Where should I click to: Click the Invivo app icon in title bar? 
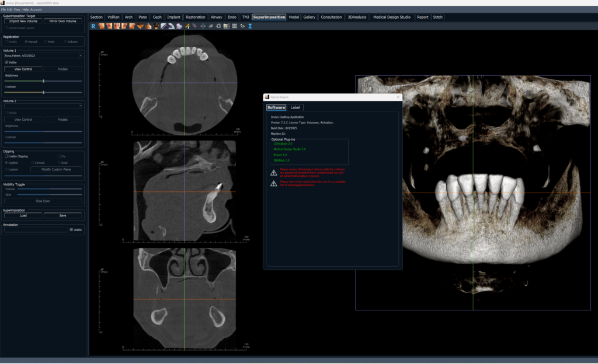pyautogui.click(x=2, y=3)
